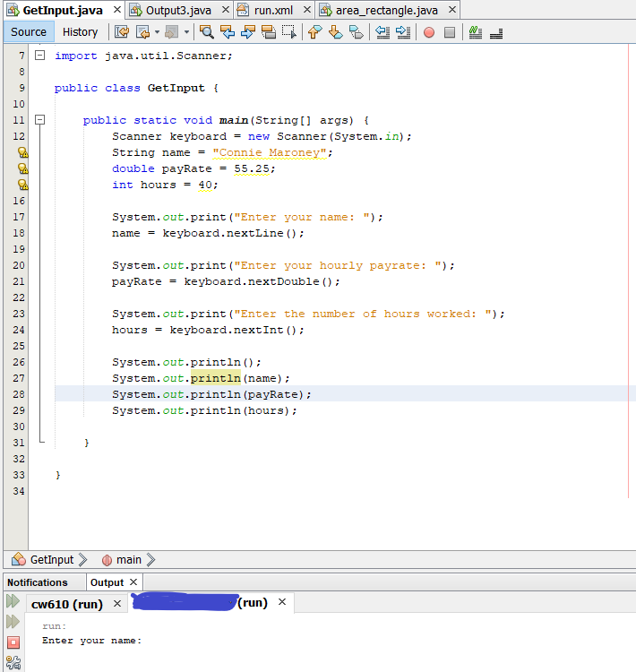Click Find Previous Occurrence icon
Image resolution: width=636 pixels, height=672 pixels.
[228, 32]
